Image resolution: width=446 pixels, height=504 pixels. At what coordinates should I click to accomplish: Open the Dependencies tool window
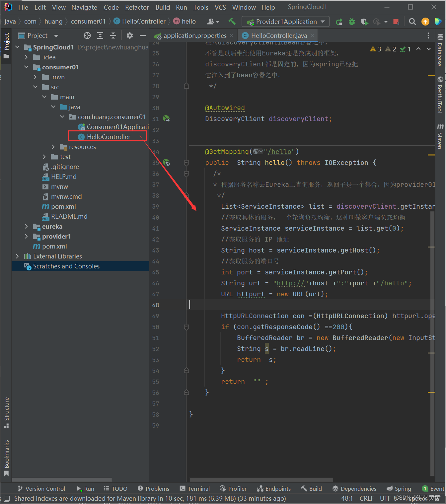354,488
